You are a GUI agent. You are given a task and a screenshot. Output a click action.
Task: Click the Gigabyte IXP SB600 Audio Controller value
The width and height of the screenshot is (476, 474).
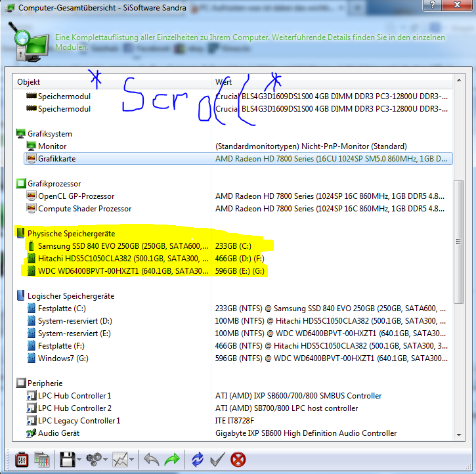point(306,433)
